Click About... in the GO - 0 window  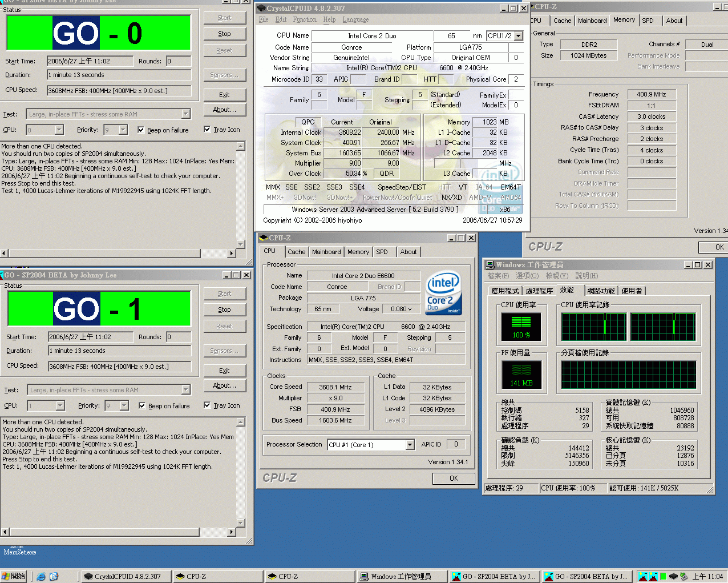(x=224, y=110)
